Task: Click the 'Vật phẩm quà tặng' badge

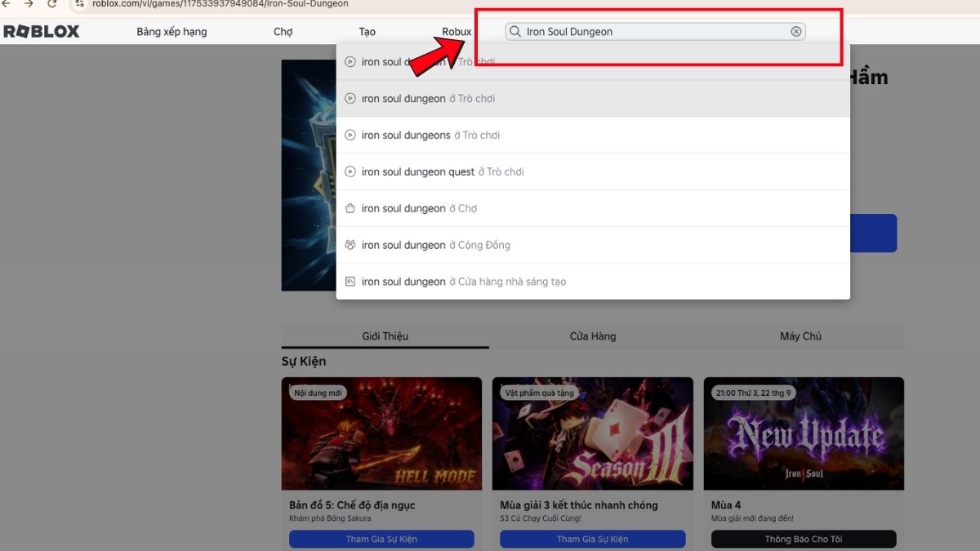Action: [x=540, y=393]
